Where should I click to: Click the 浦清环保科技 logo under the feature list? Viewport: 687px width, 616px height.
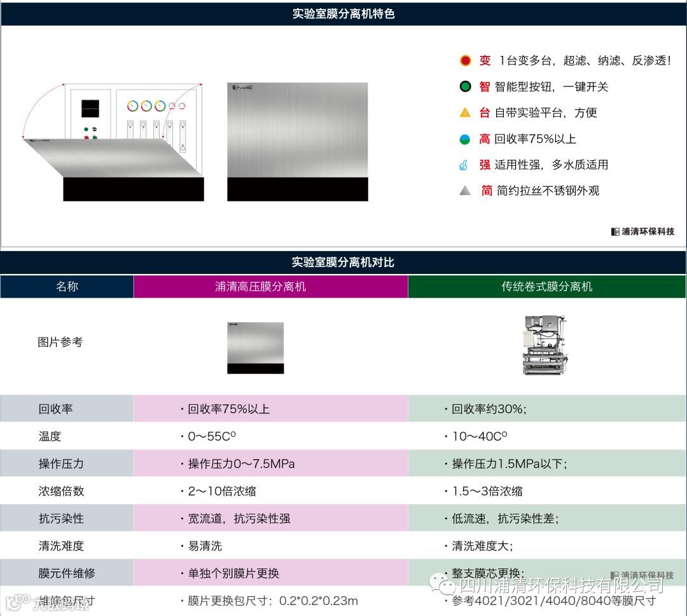click(x=642, y=231)
